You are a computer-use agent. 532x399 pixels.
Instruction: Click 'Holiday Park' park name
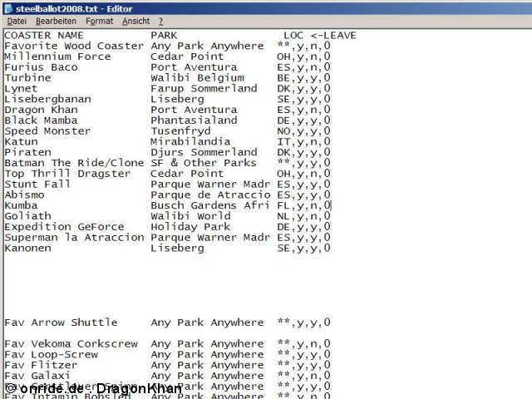point(190,227)
